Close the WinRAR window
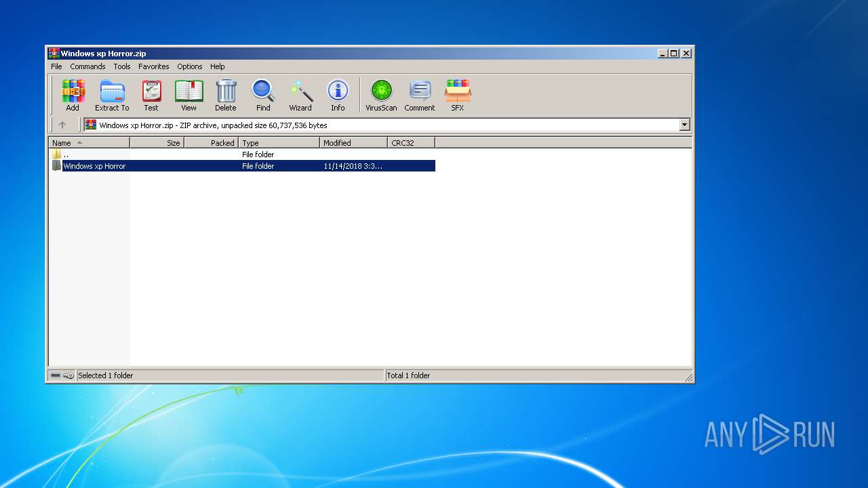This screenshot has height=488, width=868. click(x=686, y=53)
